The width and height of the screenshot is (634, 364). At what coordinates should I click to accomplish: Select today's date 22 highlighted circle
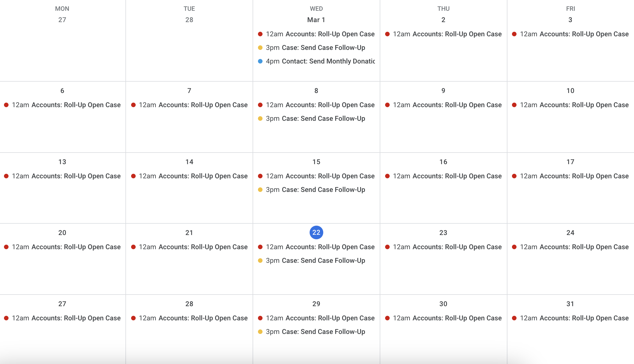pos(316,232)
